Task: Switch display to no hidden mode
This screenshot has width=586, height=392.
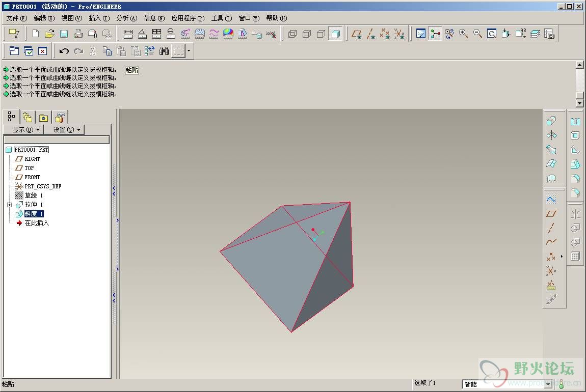Action: click(x=321, y=34)
